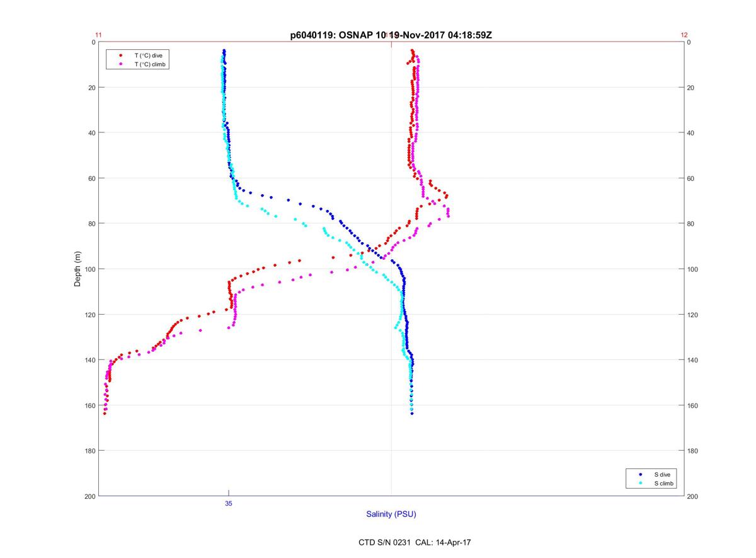
Task: Click the plot title p6040119 OSNAP
Action: coord(391,35)
